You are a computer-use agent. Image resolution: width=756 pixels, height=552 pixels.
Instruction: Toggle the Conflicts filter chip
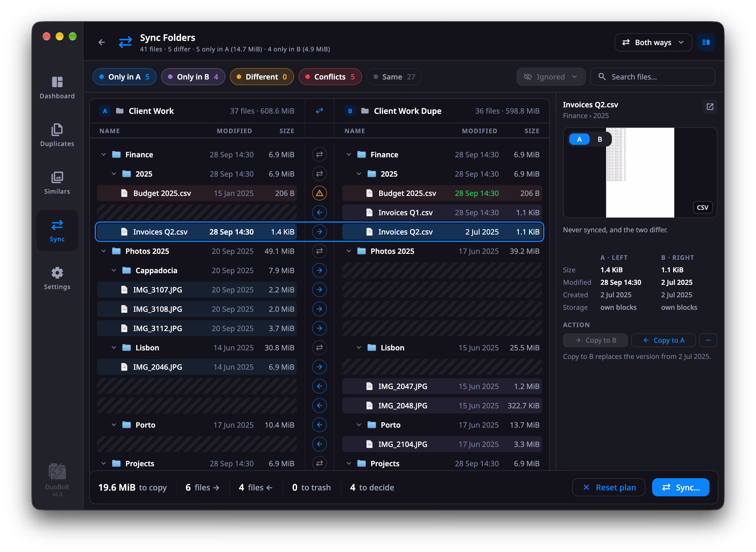pos(330,77)
